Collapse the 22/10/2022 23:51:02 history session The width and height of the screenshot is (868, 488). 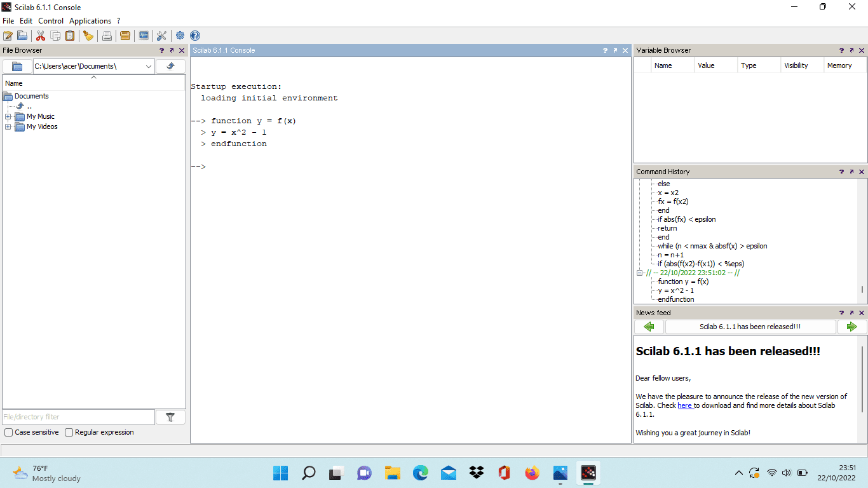coord(640,273)
